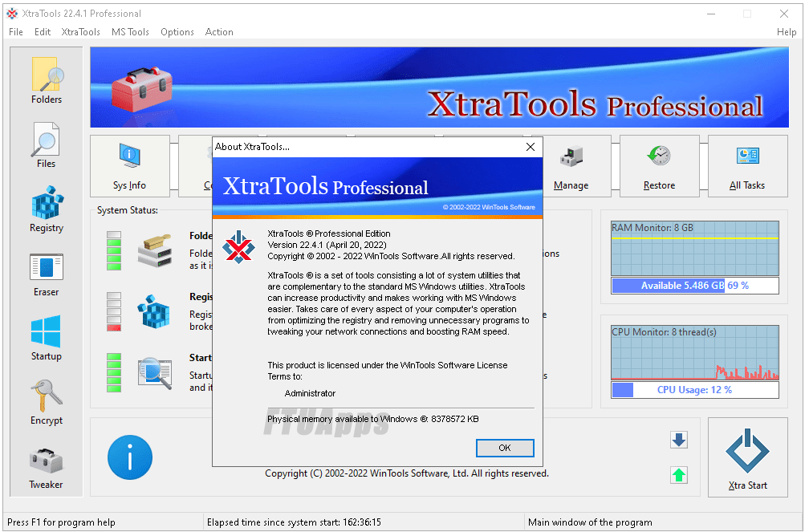
Task: Open the Restore tool
Action: coord(659,166)
